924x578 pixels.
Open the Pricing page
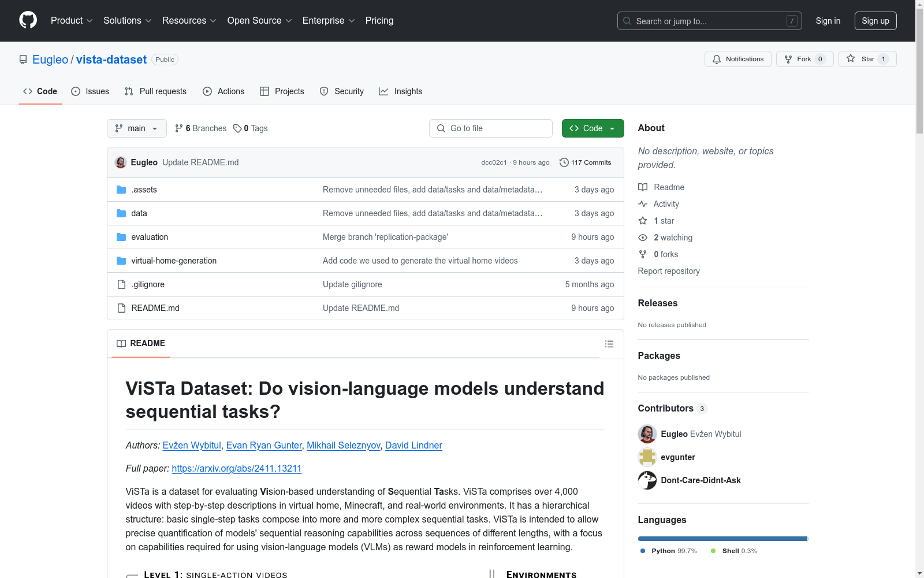pos(379,20)
